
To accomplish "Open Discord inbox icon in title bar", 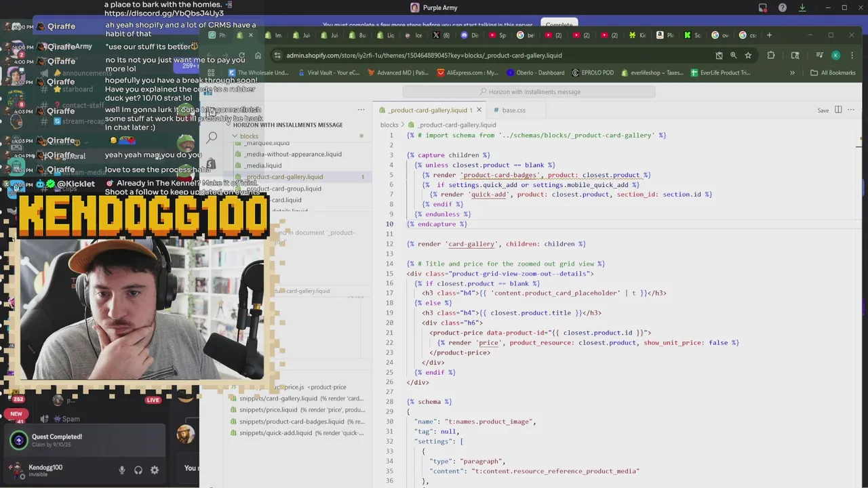I will (763, 7).
